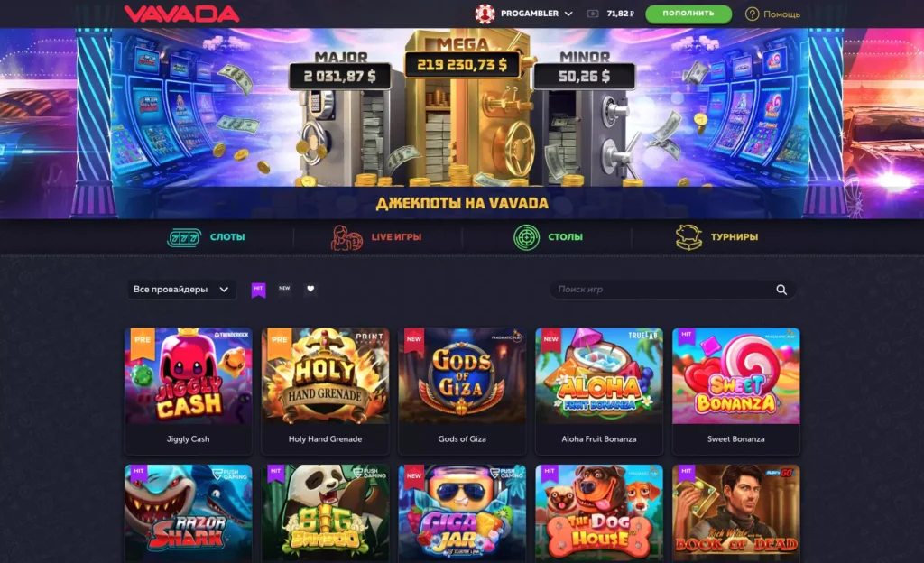Toggle the favorites heart filter

310,289
